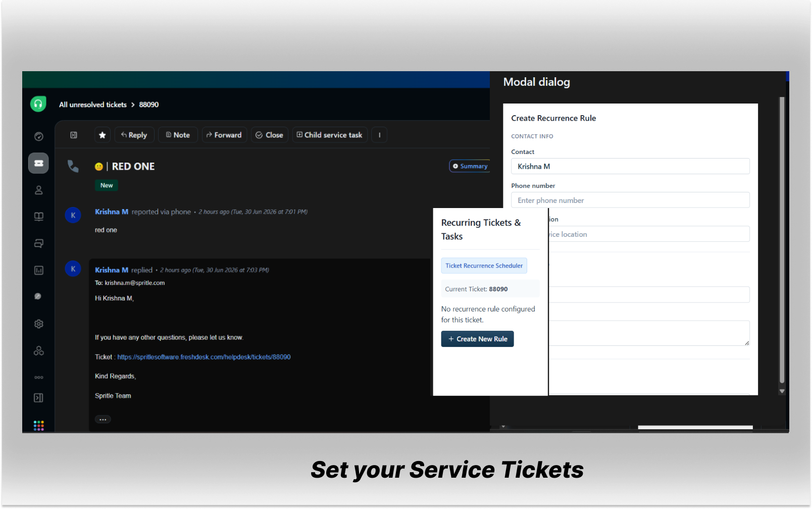Click the three-circles more icon in sidebar

coord(39,377)
